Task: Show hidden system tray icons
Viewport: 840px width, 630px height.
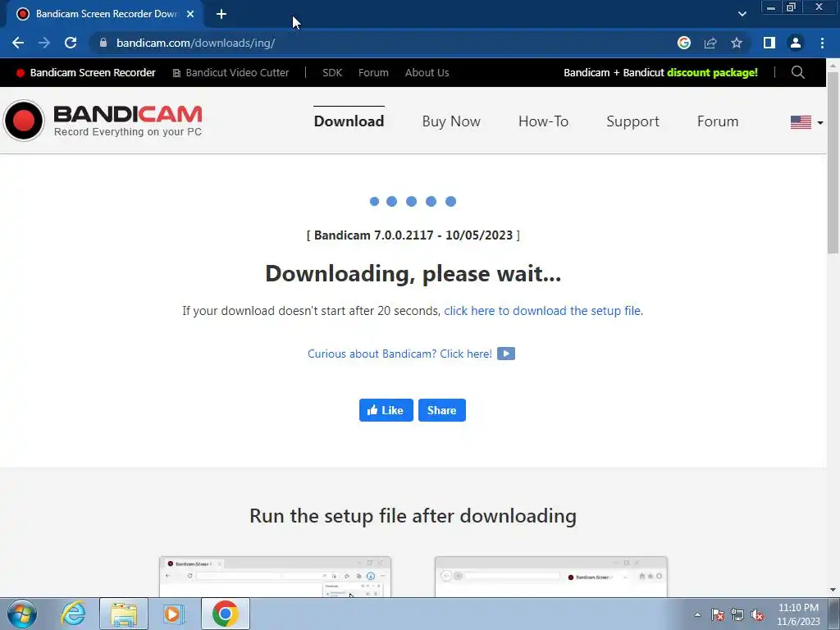Action: (697, 614)
